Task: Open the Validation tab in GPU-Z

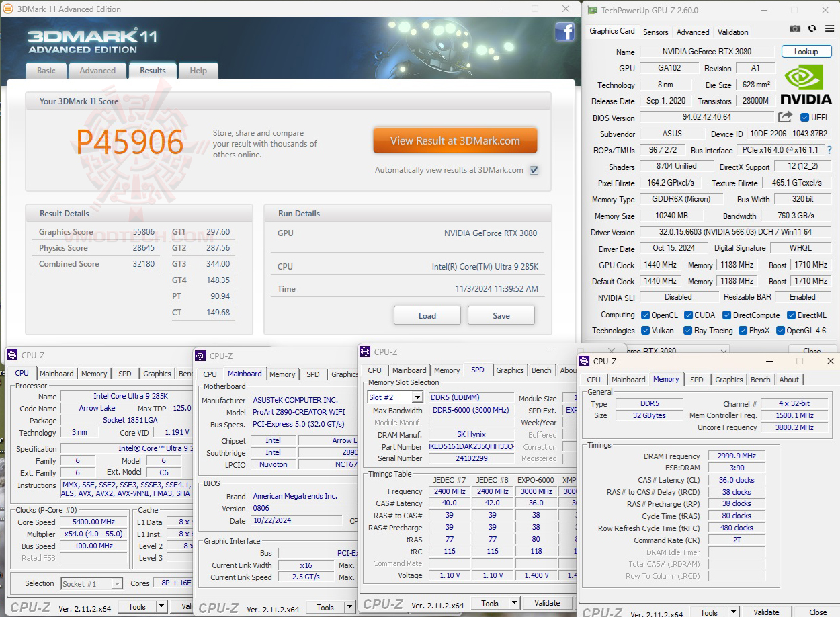Action: tap(732, 32)
